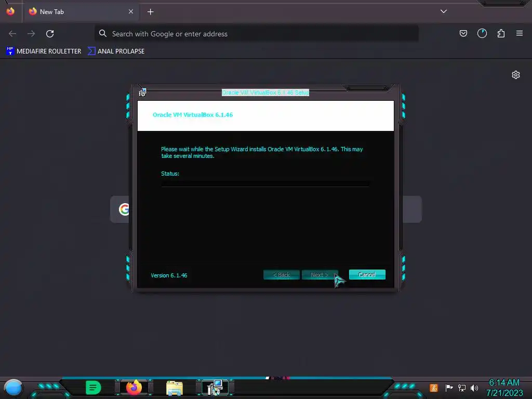Click the Oracle VM VirtualBox 6.1.46 Setup title
532x399 pixels.
click(265, 92)
